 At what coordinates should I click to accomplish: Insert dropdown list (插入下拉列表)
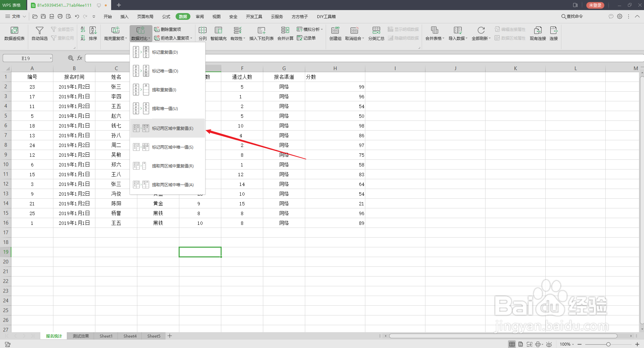pyautogui.click(x=262, y=34)
